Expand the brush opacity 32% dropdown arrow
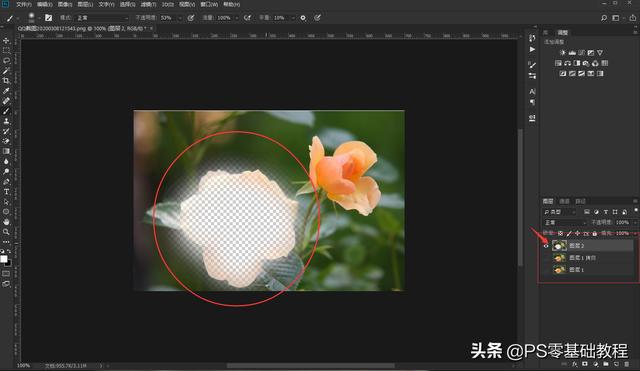The image size is (640, 371). click(180, 18)
